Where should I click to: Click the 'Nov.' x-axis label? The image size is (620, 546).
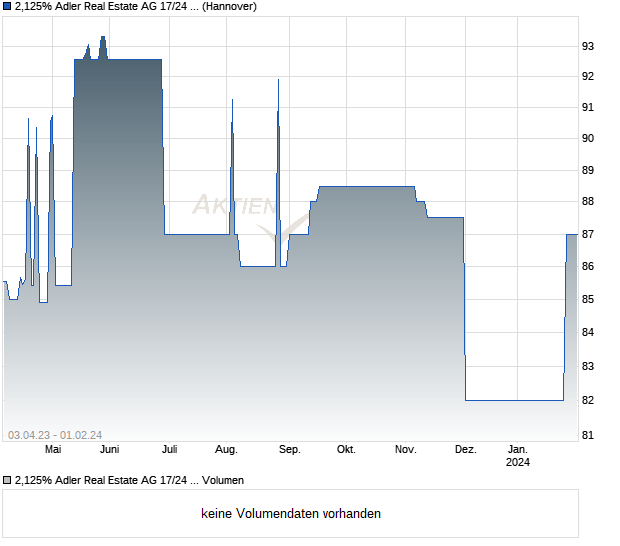coord(406,449)
